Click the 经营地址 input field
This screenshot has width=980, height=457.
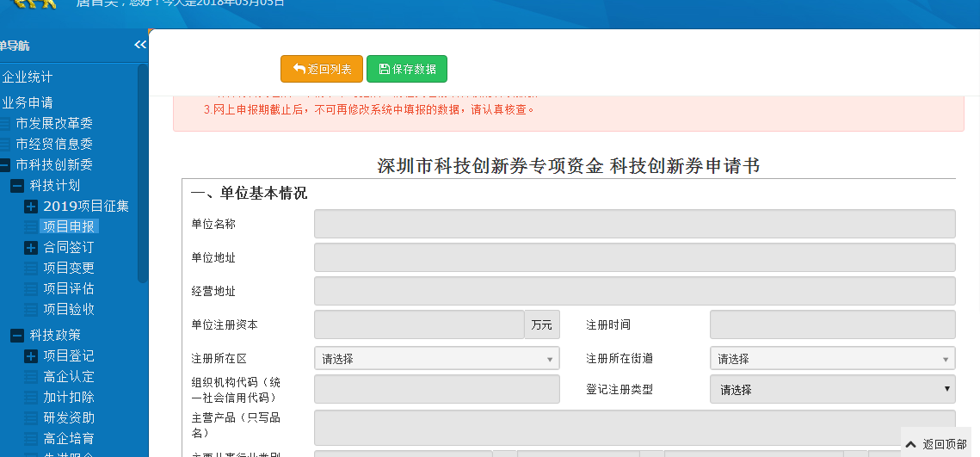pos(634,292)
